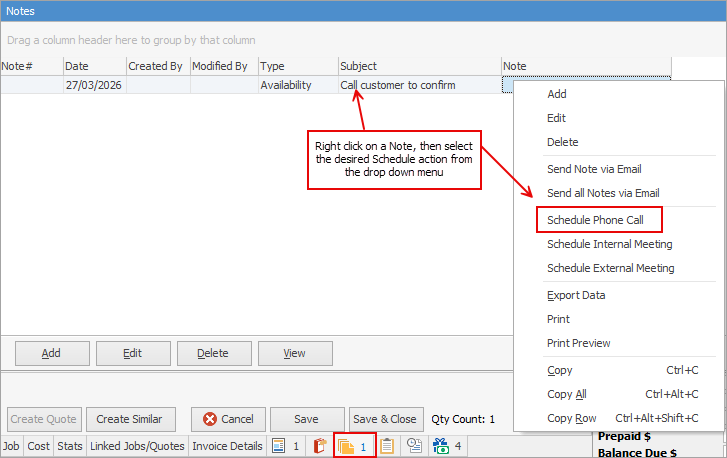The height and width of the screenshot is (458, 727).
Task: Sort by the Subject column header
Action: pos(420,66)
